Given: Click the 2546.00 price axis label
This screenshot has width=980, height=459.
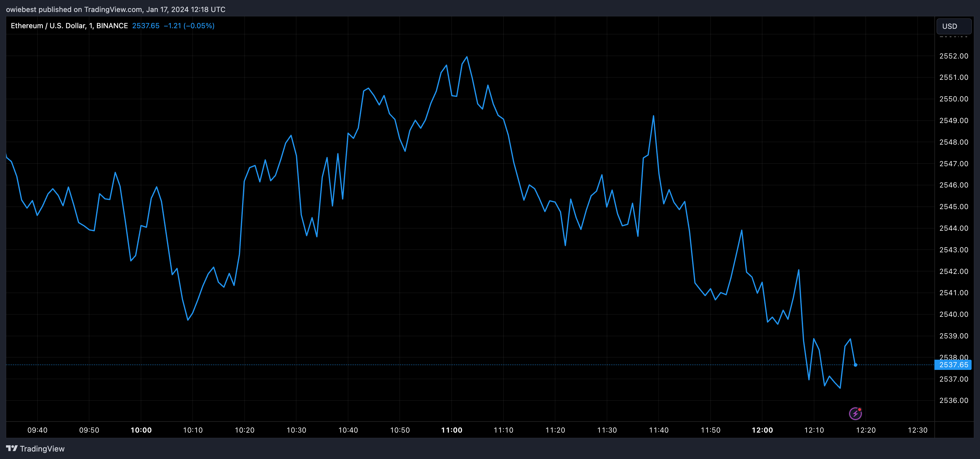Looking at the screenshot, I should 954,185.
